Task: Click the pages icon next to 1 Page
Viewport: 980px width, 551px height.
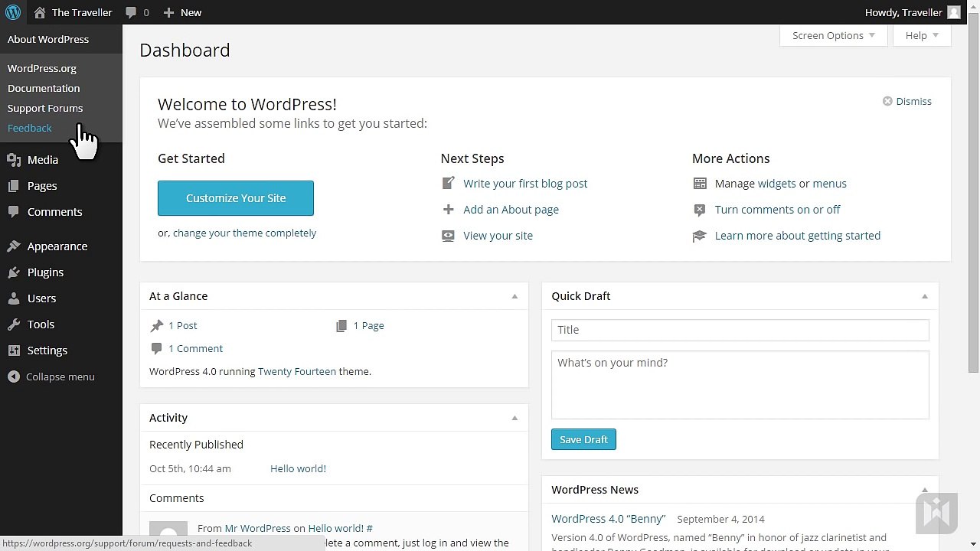Action: [x=341, y=326]
